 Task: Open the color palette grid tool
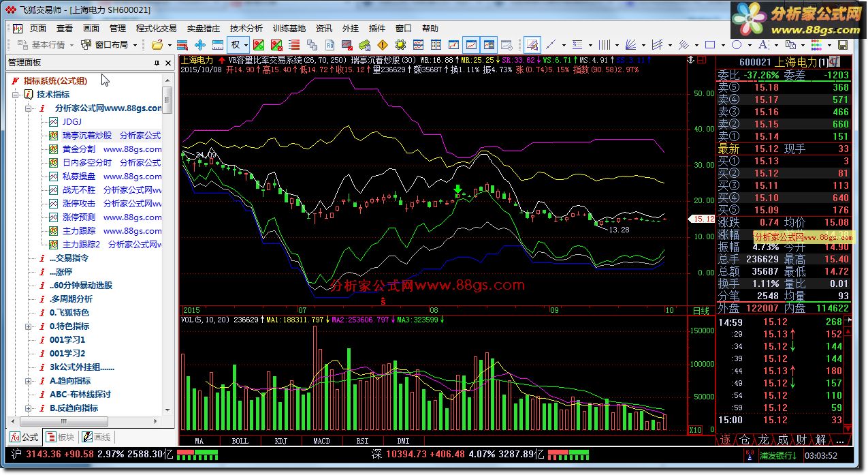[816, 45]
